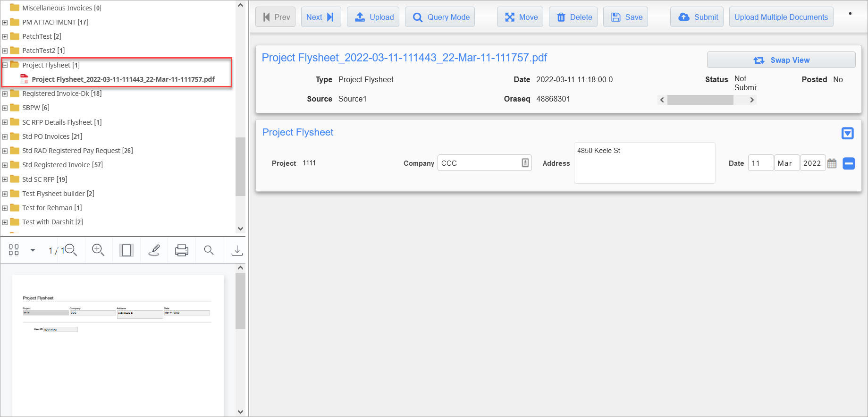Select the Registered Invoice-Dk folder
Image resolution: width=868 pixels, height=417 pixels.
point(61,94)
